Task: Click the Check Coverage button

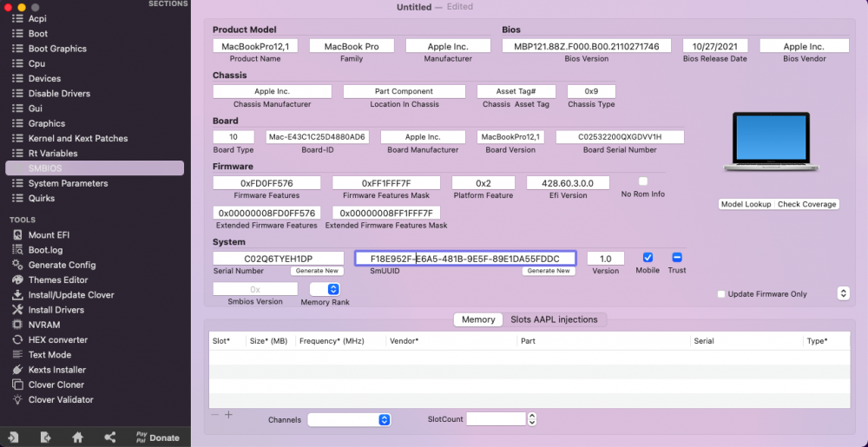Action: (x=806, y=204)
